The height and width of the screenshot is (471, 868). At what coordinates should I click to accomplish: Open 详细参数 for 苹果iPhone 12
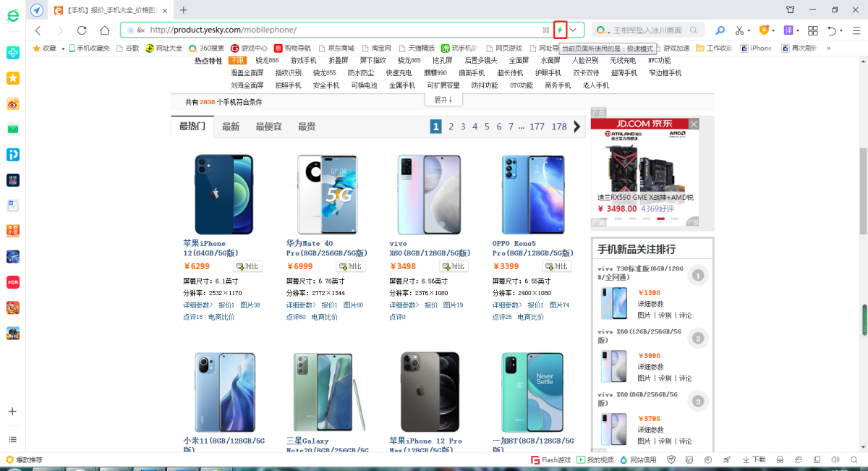(x=198, y=305)
